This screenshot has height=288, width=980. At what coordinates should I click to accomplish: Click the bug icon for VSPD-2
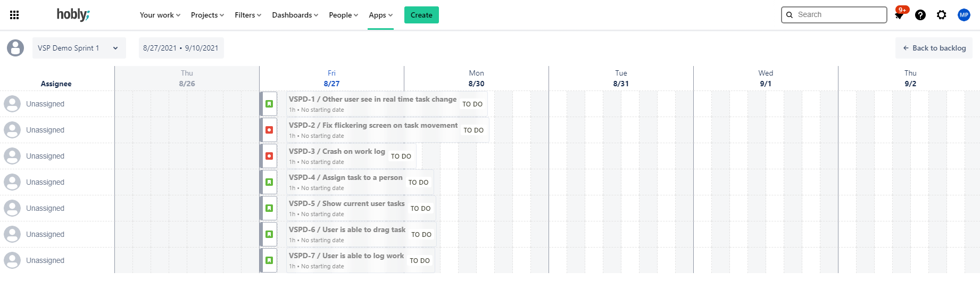tap(269, 130)
